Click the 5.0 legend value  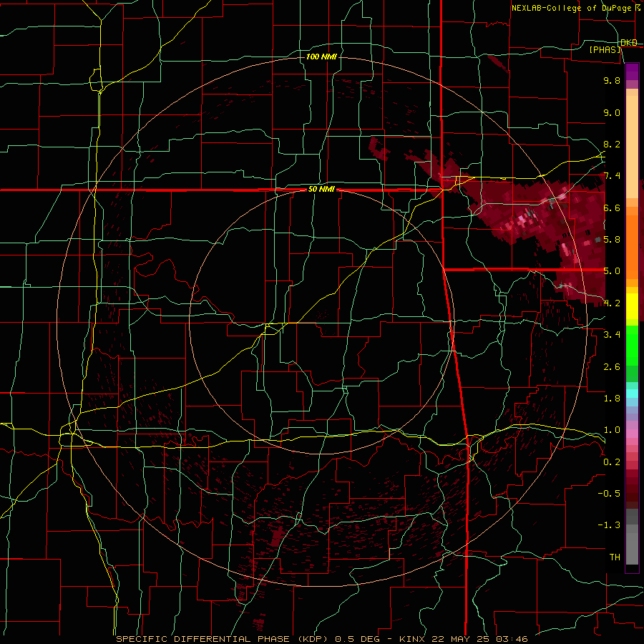(x=612, y=271)
